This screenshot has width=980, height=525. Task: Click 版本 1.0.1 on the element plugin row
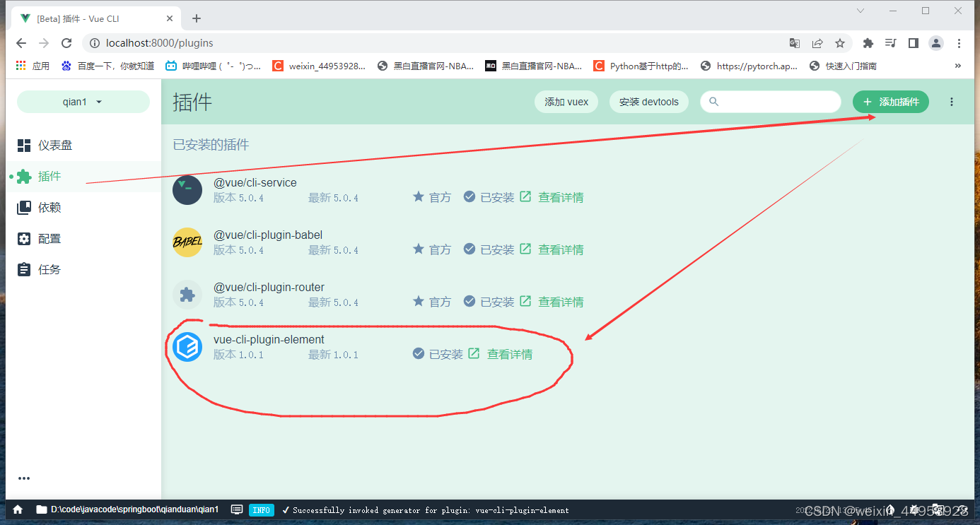(238, 354)
